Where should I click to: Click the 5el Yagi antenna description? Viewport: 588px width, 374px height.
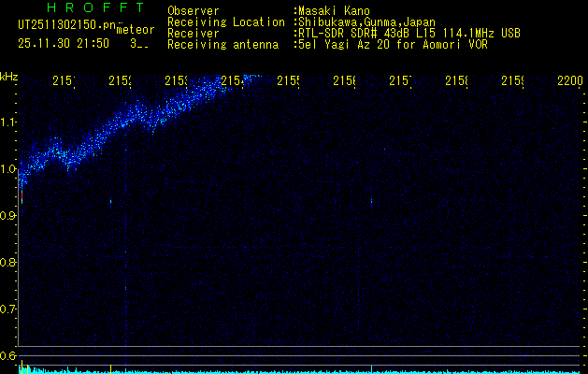pos(393,44)
